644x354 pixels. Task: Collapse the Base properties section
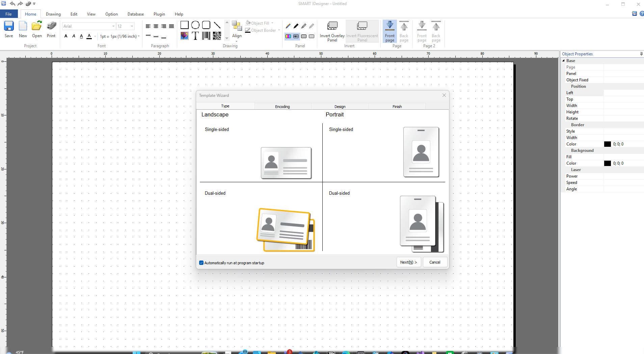(563, 61)
